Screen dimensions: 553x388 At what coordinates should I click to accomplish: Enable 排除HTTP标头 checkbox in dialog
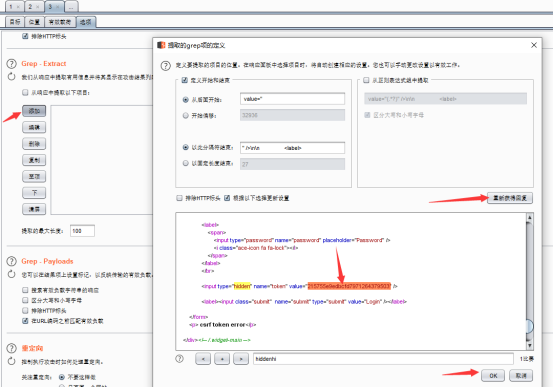pos(180,198)
